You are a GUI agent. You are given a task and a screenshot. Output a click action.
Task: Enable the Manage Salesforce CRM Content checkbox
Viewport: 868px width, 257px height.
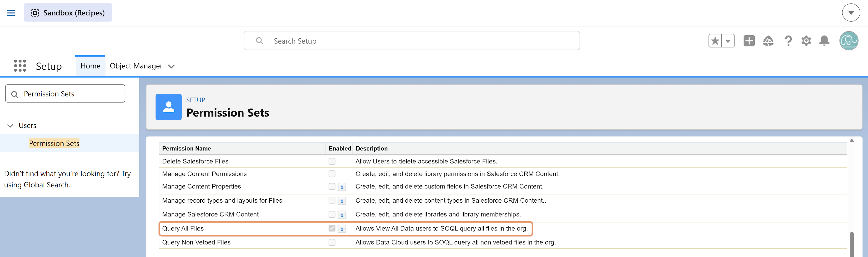click(332, 214)
